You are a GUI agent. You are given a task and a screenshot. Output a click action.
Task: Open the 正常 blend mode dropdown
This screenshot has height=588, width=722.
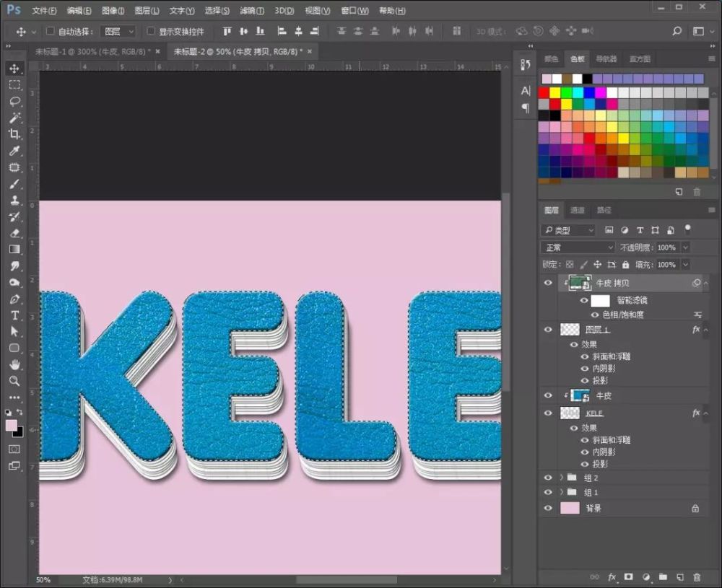578,247
